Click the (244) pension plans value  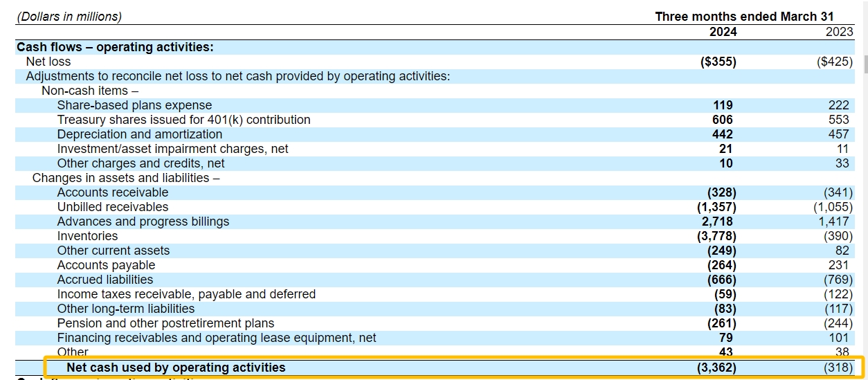pyautogui.click(x=838, y=323)
